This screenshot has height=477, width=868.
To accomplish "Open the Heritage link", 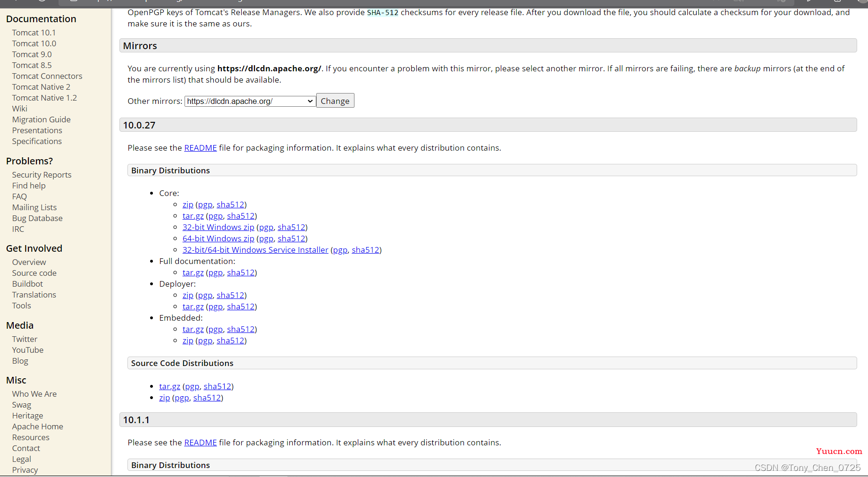I will 27,416.
